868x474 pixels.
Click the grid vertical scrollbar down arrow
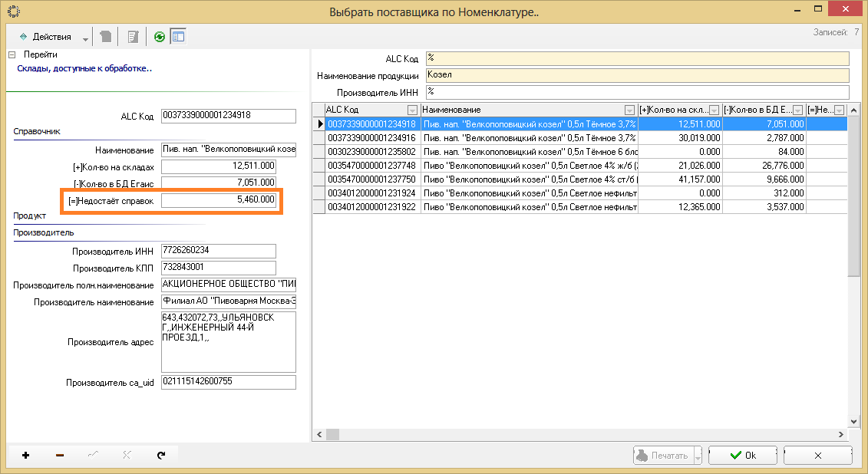[853, 421]
